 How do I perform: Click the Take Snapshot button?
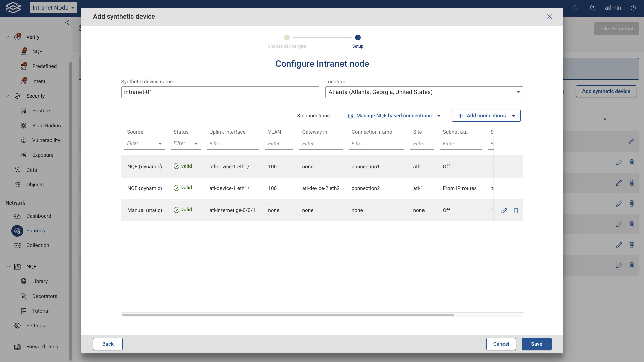click(x=616, y=28)
